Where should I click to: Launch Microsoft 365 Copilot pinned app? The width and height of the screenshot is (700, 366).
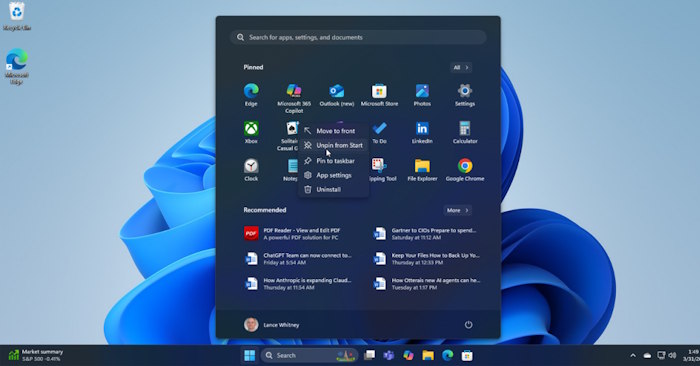click(294, 98)
